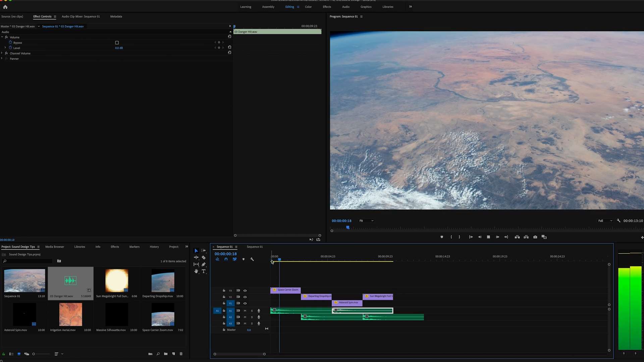644x362 pixels.
Task: Click Automate to Sequence icon
Action: (150, 354)
